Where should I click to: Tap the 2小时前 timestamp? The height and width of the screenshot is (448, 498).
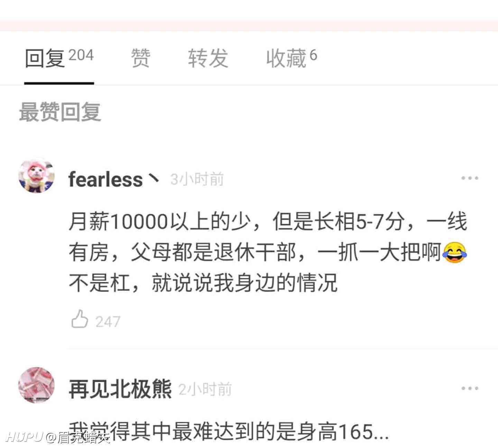[205, 389]
